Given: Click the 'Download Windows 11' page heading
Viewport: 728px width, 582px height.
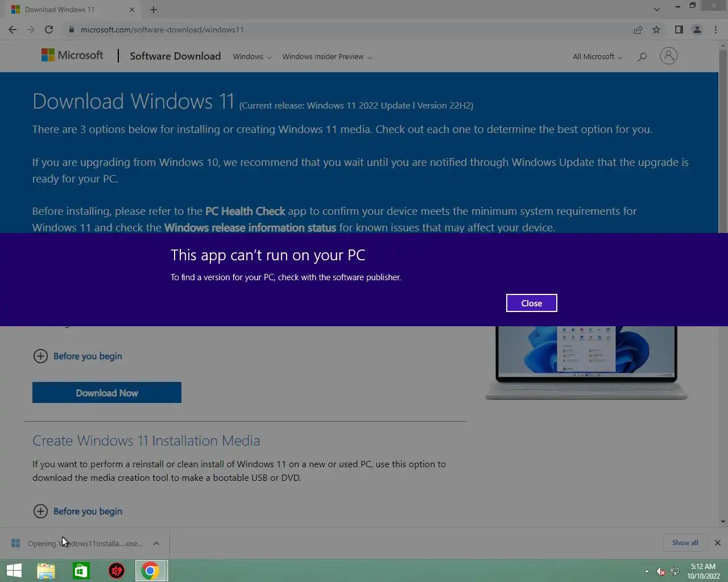Looking at the screenshot, I should click(134, 101).
